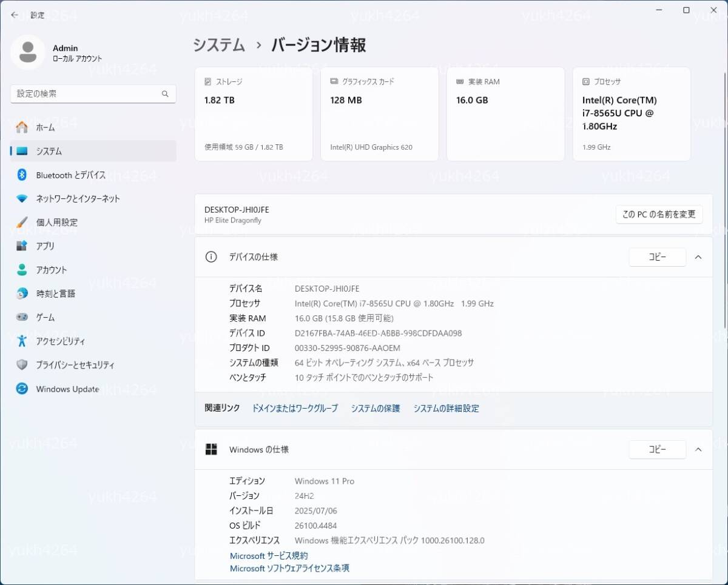Click the processor card i7-8565U
728x585 pixels.
(x=632, y=114)
